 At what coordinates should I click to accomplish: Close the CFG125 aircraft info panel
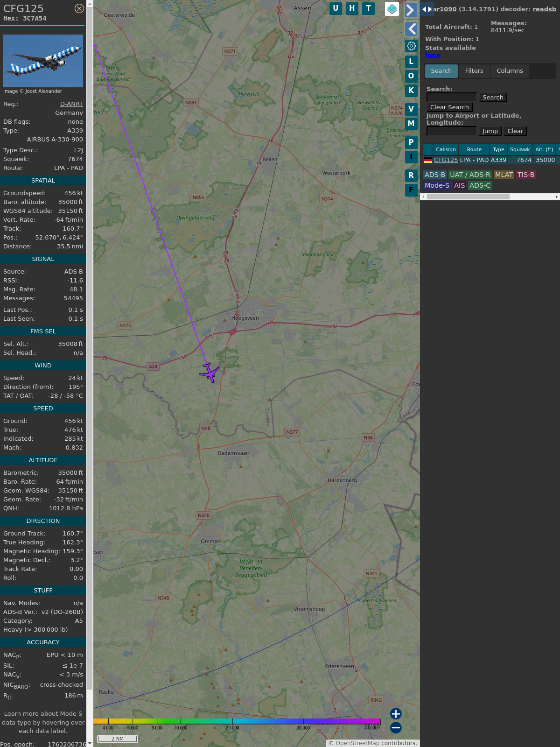tap(79, 8)
